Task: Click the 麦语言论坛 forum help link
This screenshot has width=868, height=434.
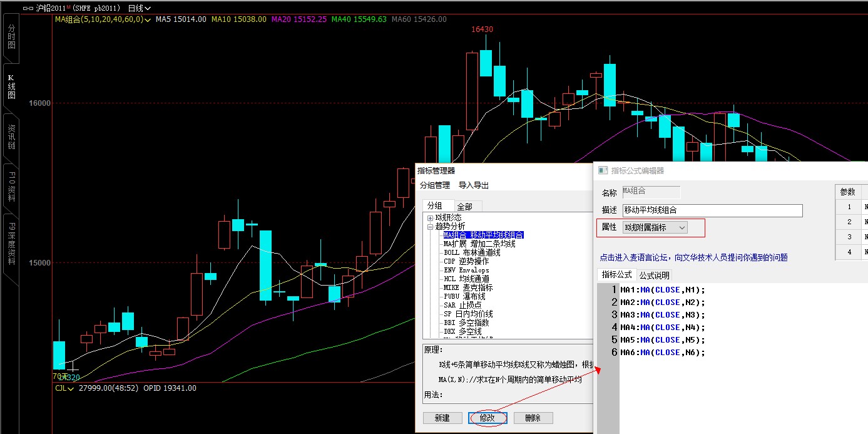Action: click(x=693, y=257)
